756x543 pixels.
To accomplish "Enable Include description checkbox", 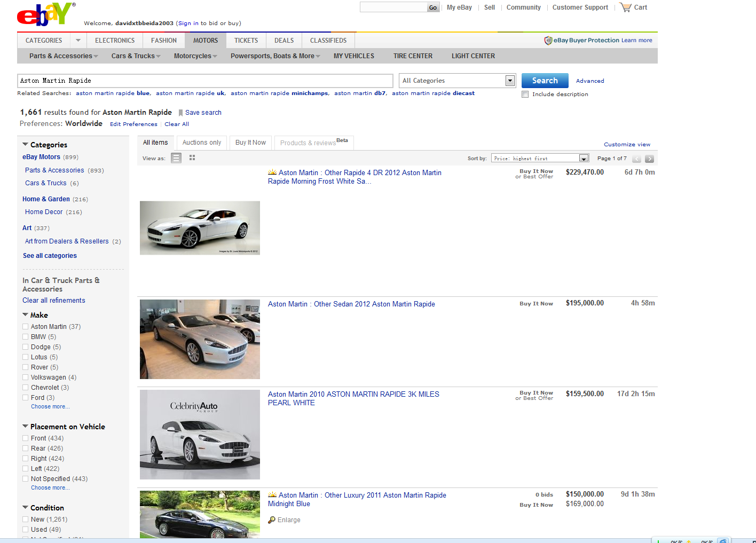I will pos(525,95).
